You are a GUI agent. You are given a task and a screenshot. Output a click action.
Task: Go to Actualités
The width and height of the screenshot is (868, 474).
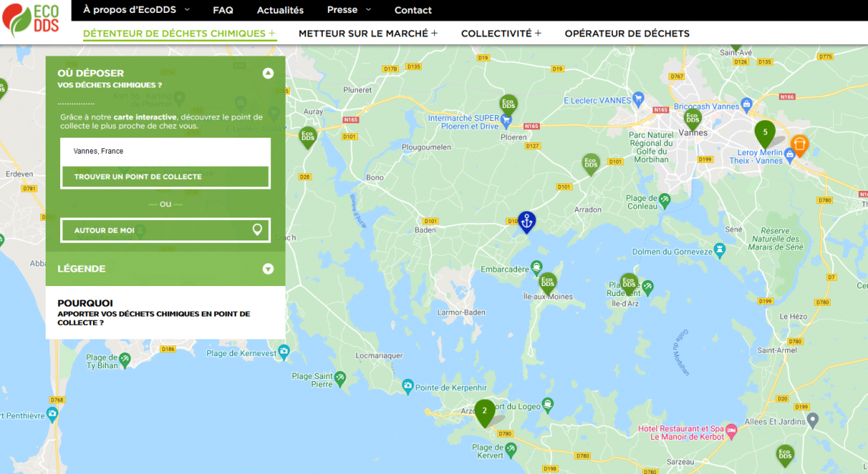tap(280, 10)
